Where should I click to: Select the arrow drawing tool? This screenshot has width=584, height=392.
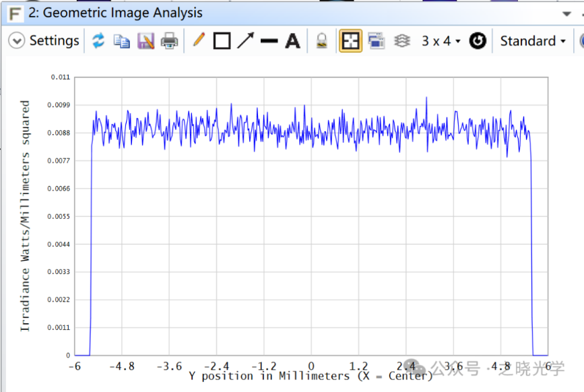point(245,41)
